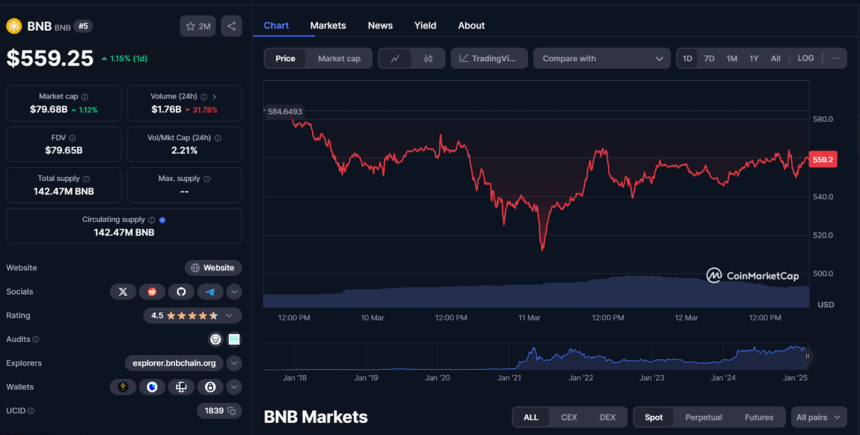This screenshot has height=435, width=860.
Task: Filter markets by Spot
Action: point(653,417)
